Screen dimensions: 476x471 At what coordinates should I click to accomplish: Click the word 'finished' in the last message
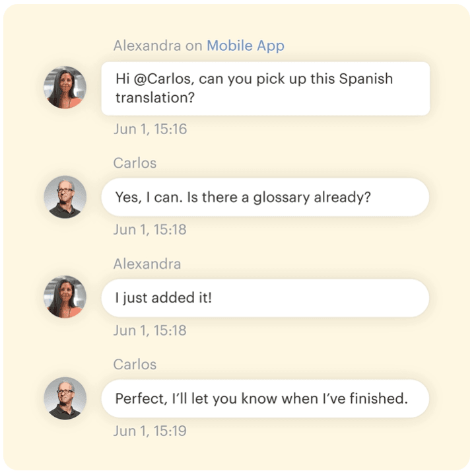coord(380,398)
